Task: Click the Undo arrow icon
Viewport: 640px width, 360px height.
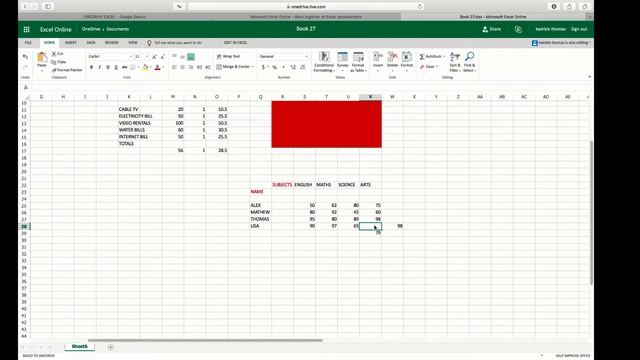Action: pos(25,57)
